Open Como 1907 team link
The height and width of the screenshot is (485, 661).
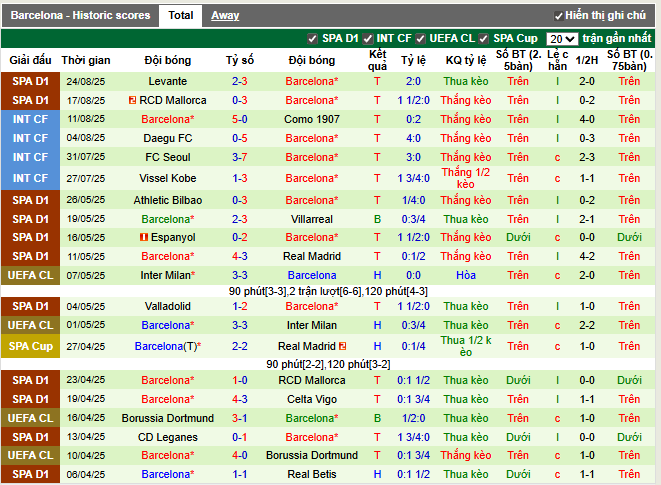point(312,119)
